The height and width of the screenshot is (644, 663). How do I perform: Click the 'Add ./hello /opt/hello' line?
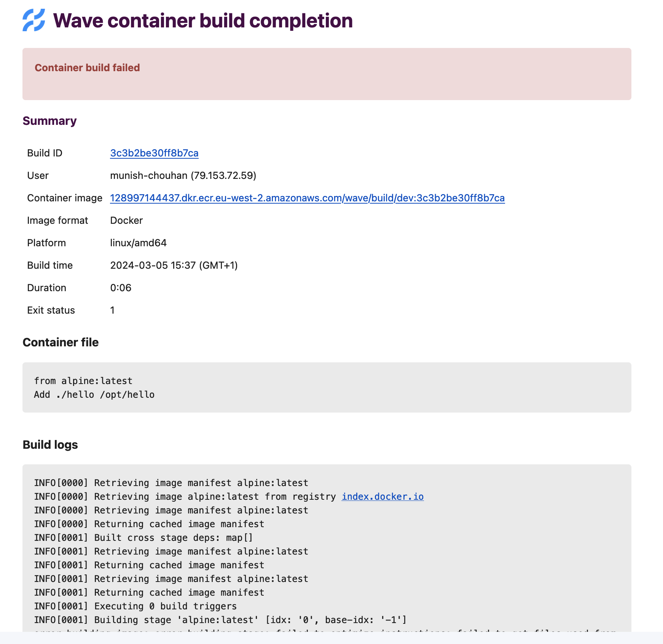coord(94,395)
